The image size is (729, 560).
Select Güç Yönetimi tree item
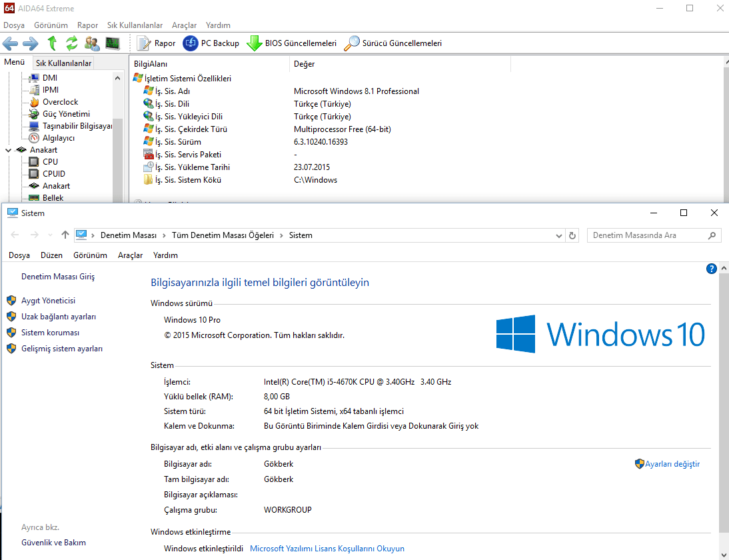pyautogui.click(x=66, y=114)
